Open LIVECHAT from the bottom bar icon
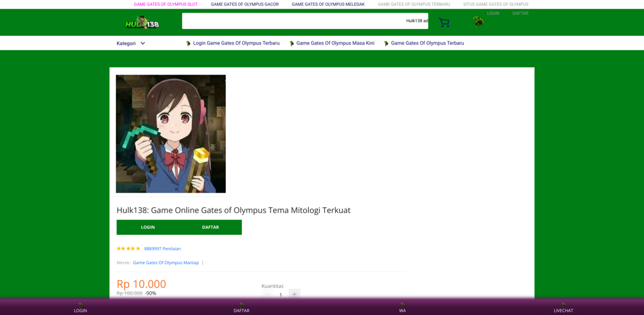The height and width of the screenshot is (315, 644). 563,305
